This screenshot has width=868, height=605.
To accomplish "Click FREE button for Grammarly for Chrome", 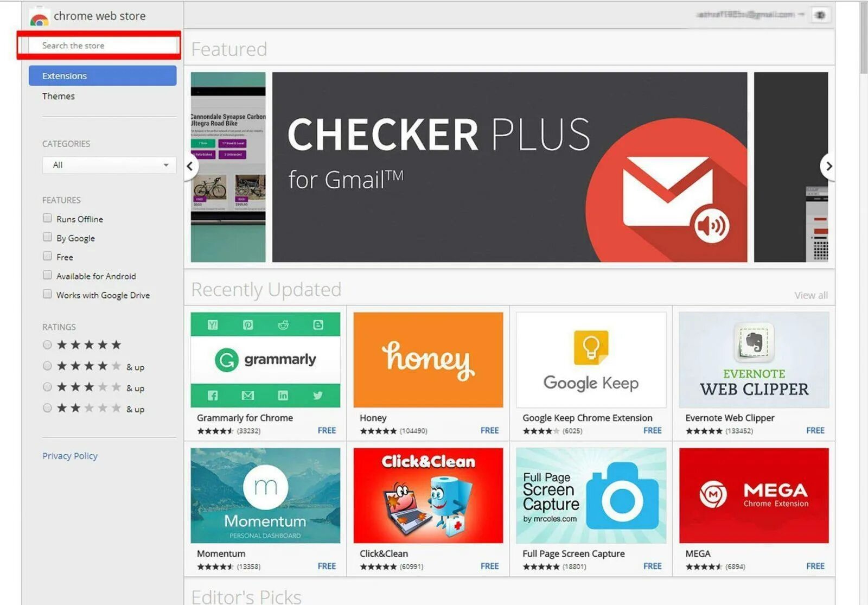I will tap(327, 430).
